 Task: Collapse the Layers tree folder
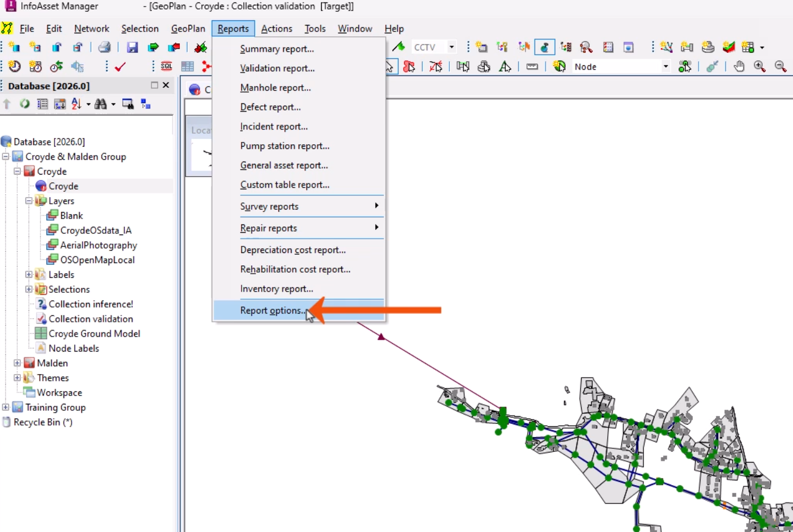click(x=28, y=201)
